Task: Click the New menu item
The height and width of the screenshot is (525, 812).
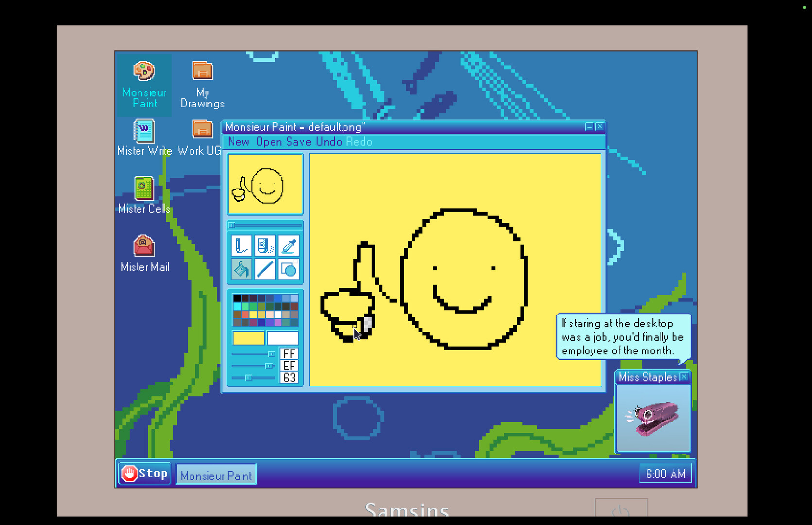Action: (x=239, y=142)
